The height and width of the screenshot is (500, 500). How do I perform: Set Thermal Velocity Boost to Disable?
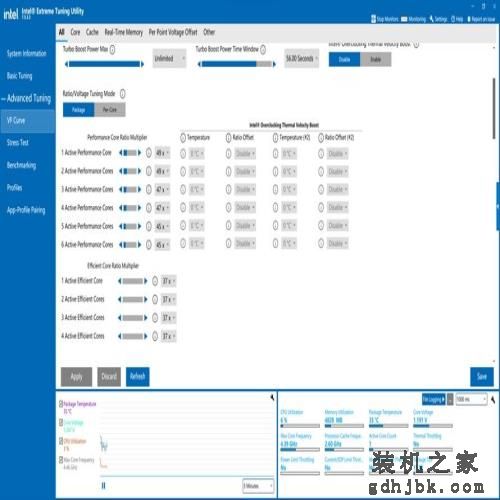tap(344, 59)
